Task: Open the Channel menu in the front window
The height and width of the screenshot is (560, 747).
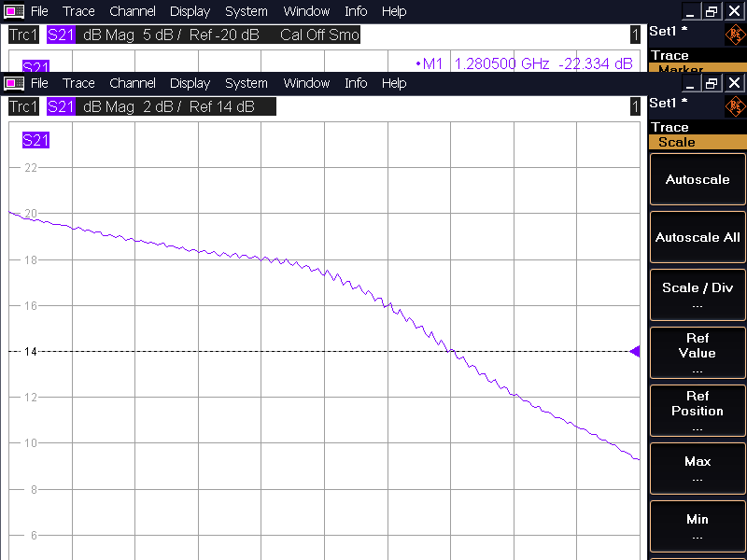Action: (133, 83)
